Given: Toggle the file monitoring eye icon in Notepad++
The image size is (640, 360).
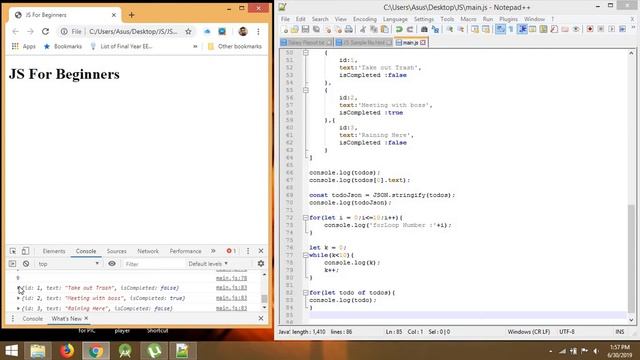Looking at the screenshot, I should (x=576, y=29).
